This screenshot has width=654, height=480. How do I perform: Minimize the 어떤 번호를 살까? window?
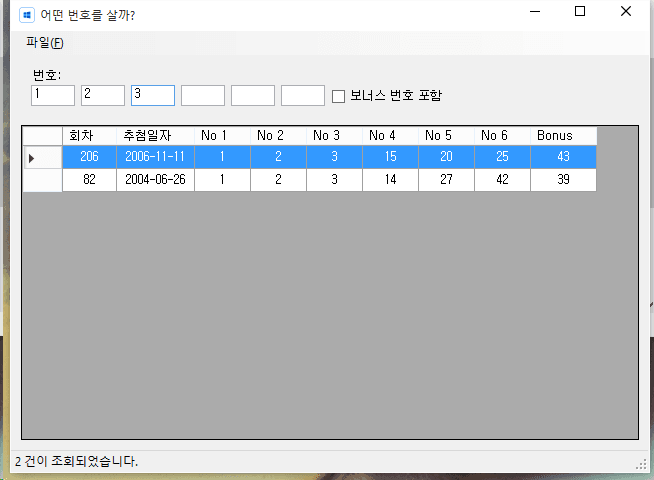click(535, 12)
